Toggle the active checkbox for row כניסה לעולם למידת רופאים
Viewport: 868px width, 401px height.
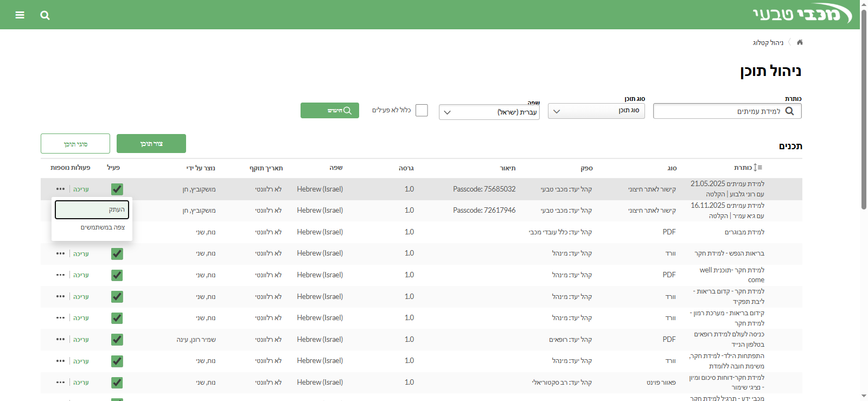(x=117, y=340)
